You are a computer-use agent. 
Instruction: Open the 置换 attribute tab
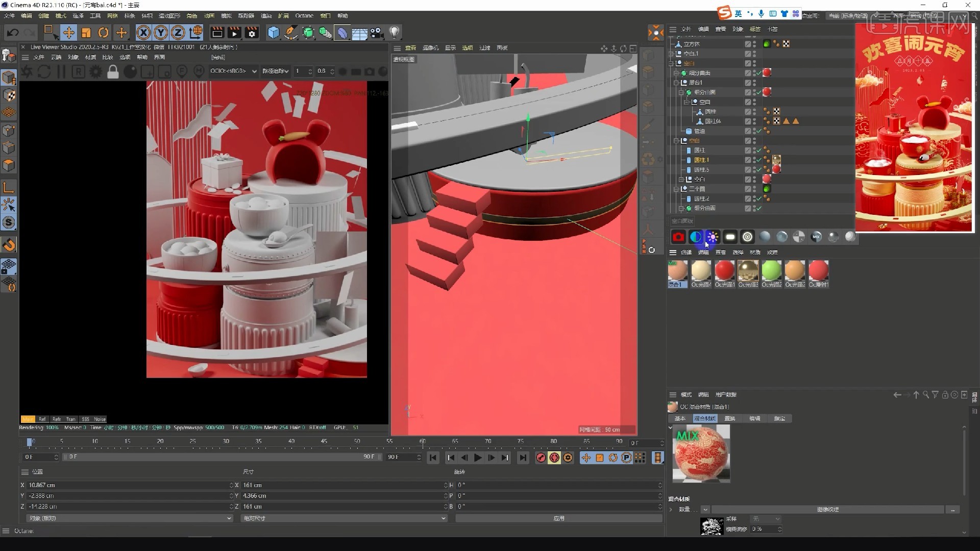tap(730, 418)
